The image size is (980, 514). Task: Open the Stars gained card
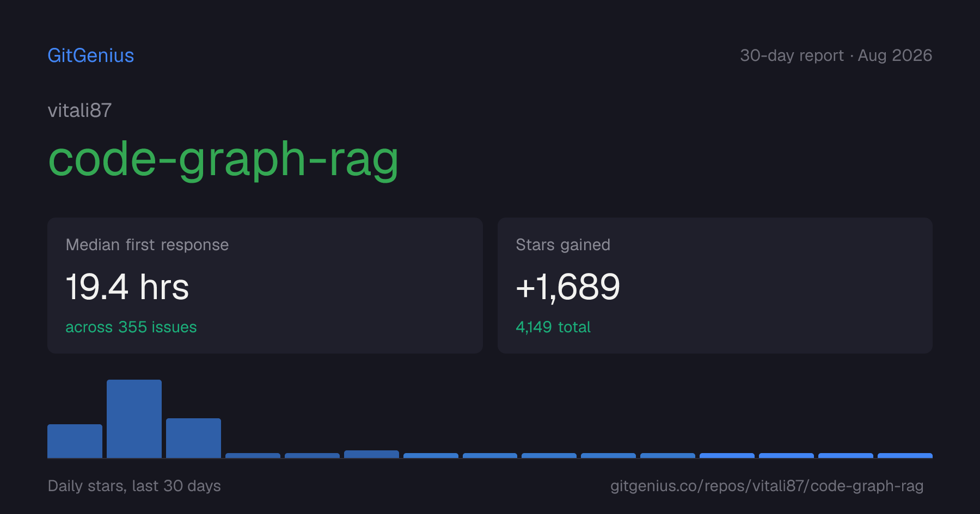pos(715,286)
